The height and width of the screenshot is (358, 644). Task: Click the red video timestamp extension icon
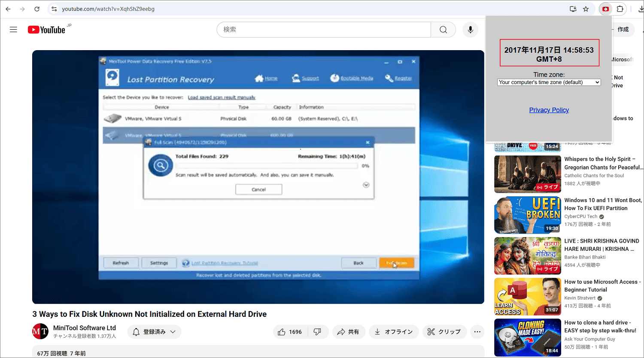[x=605, y=9]
